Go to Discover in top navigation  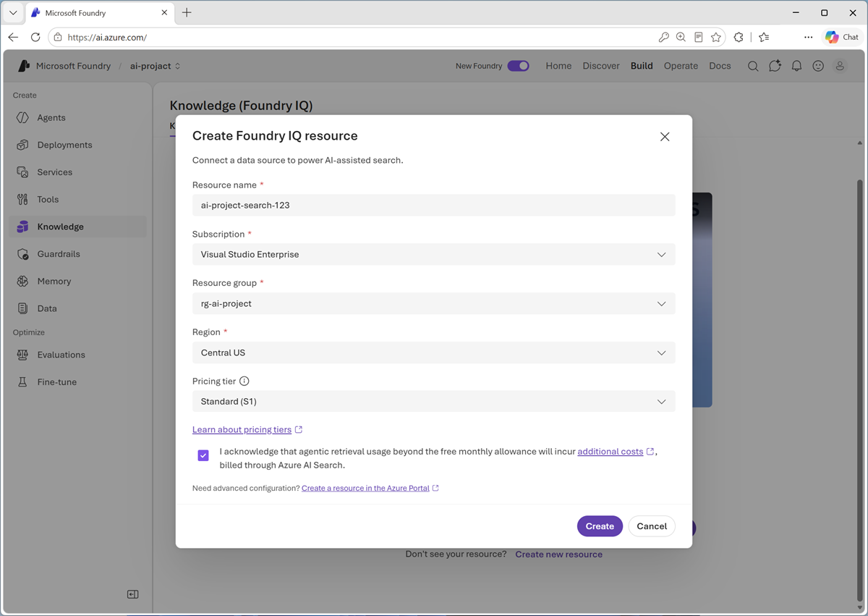(x=601, y=66)
